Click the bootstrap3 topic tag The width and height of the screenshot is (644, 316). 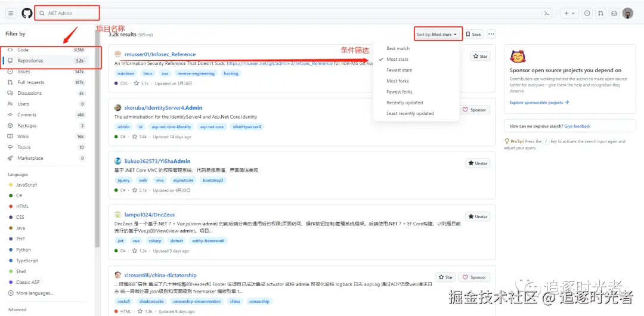[x=213, y=180]
